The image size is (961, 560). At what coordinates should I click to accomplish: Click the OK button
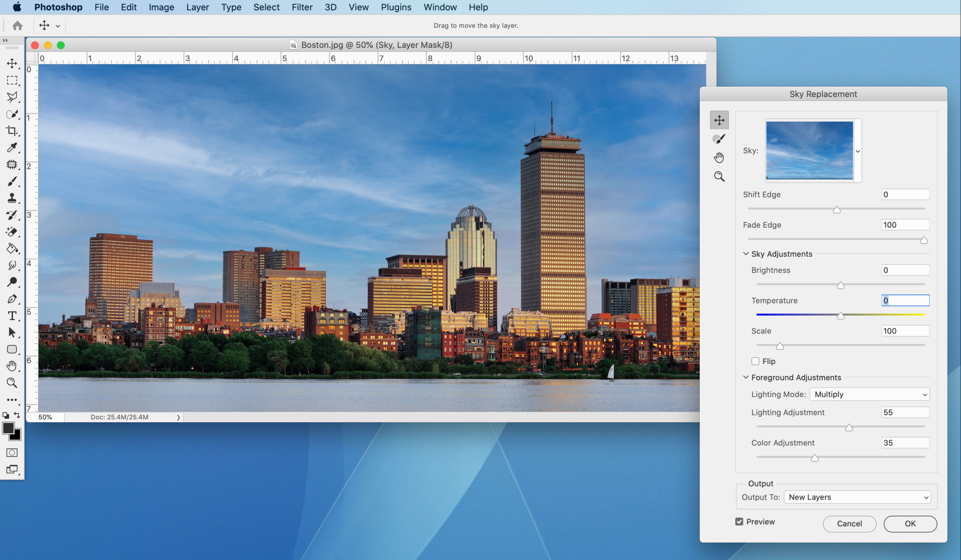click(x=910, y=524)
